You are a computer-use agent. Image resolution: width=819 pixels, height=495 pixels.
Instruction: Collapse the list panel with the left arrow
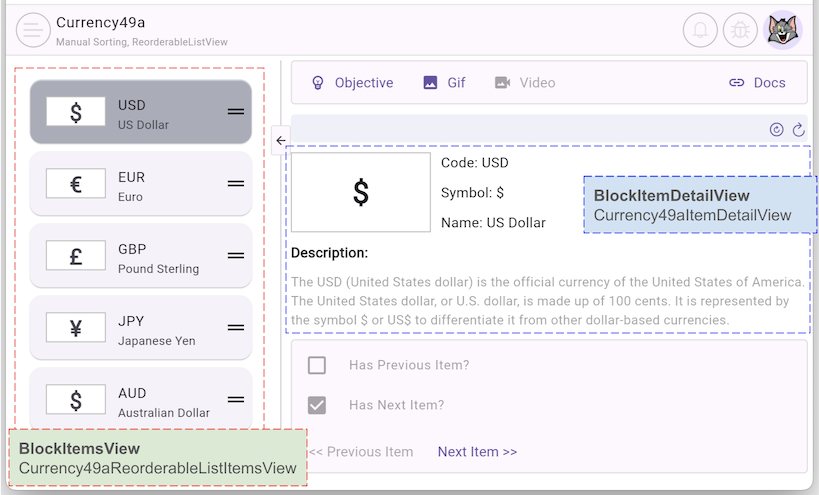tap(281, 141)
